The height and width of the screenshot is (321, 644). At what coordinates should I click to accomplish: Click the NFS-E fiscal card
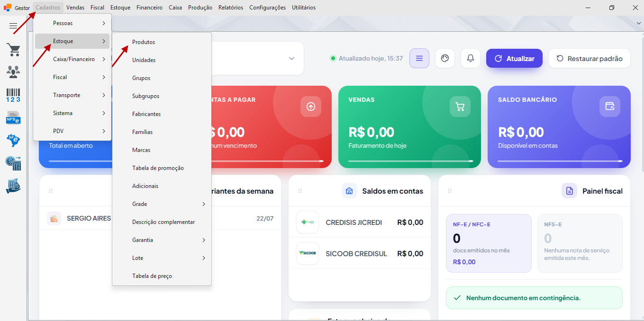coord(580,243)
